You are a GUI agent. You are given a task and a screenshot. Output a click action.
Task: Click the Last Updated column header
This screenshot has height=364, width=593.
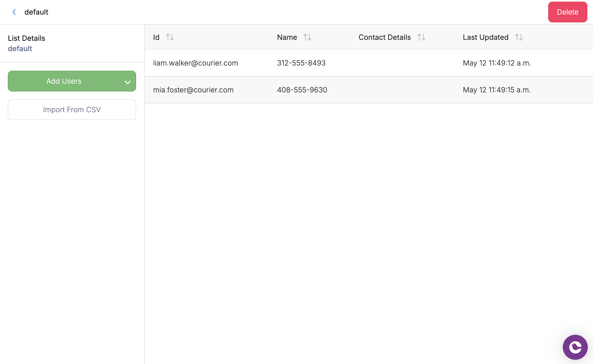(x=485, y=37)
